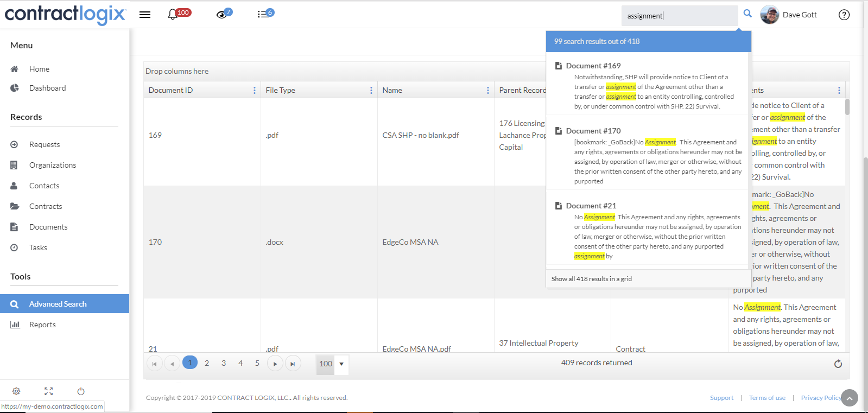868x413 pixels.
Task: Open Document #169 search result title
Action: (593, 66)
